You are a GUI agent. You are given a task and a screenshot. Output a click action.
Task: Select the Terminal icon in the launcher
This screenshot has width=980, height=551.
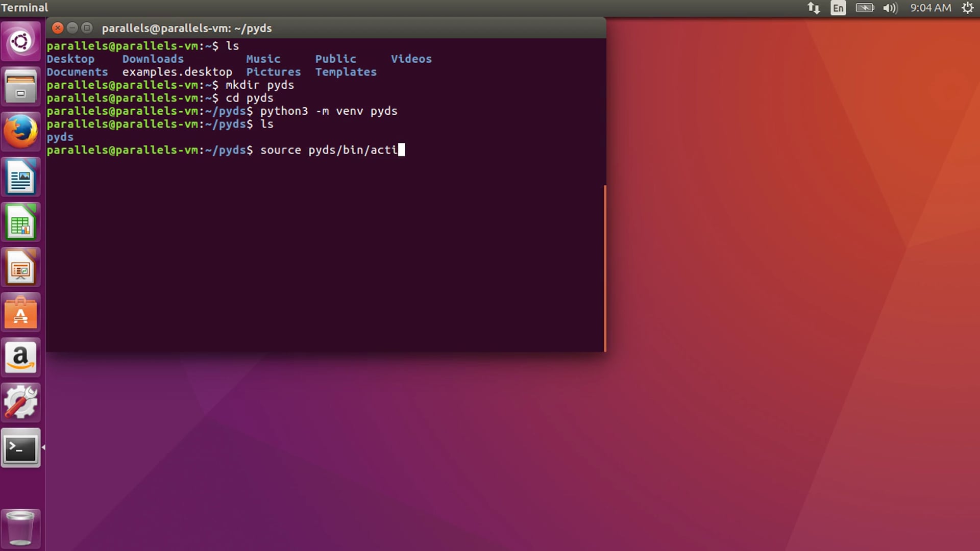(21, 447)
